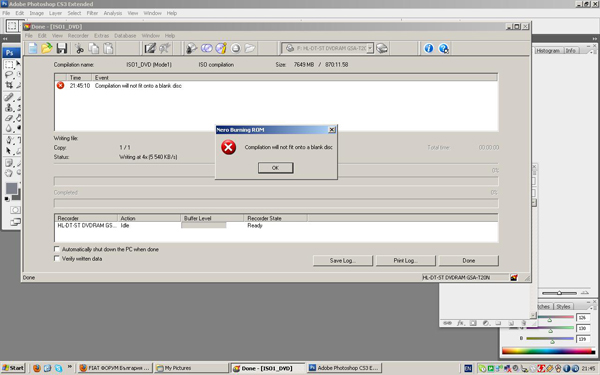Click Nero's Cut scissors icon
Viewport: 600px width, 375px height.
point(79,48)
